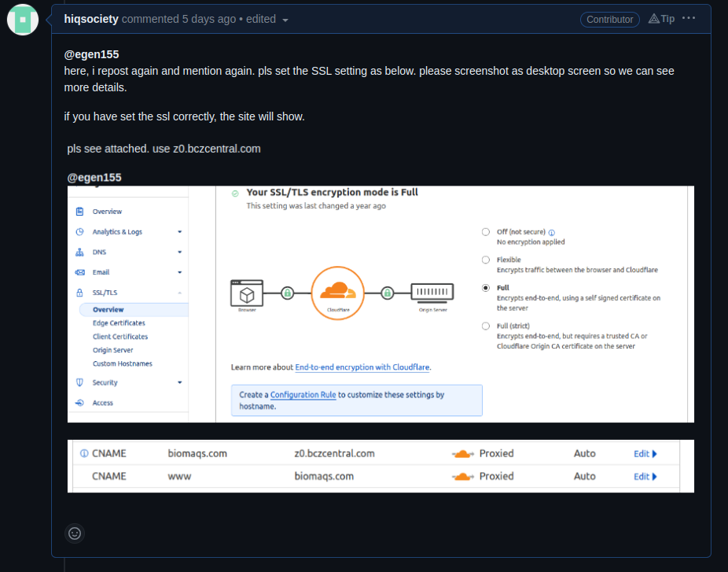
Task: Expand the Analytics & Logs sidebar menu
Action: point(179,231)
